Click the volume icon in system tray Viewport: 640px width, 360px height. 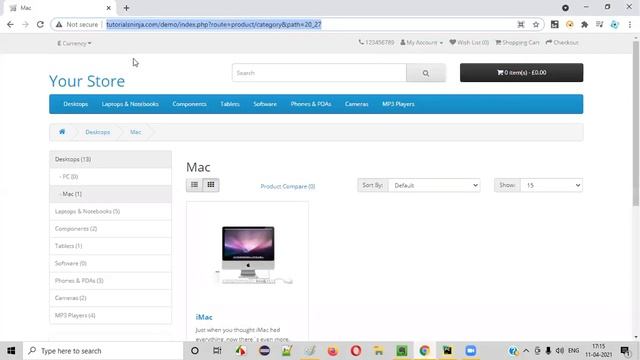coord(560,351)
